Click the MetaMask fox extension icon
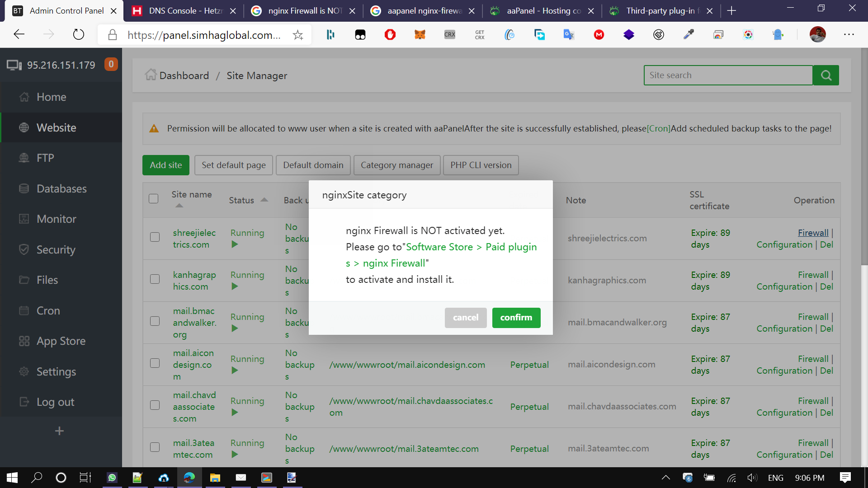The width and height of the screenshot is (868, 488). click(x=420, y=34)
